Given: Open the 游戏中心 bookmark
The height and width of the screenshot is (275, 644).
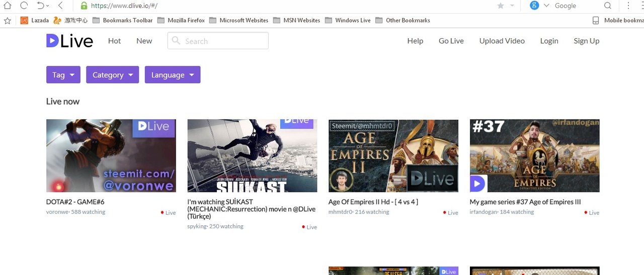Looking at the screenshot, I should tap(70, 21).
